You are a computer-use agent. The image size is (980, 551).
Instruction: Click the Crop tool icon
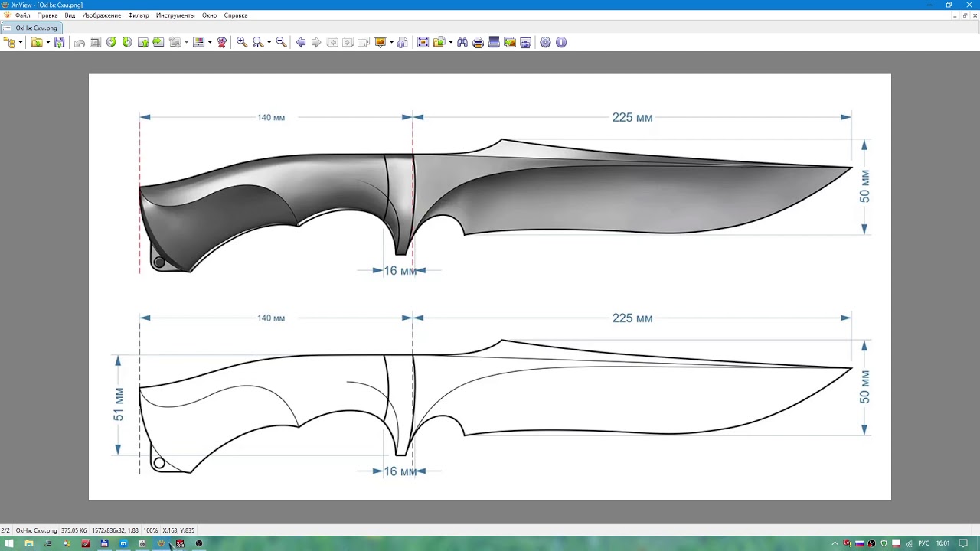coord(95,43)
